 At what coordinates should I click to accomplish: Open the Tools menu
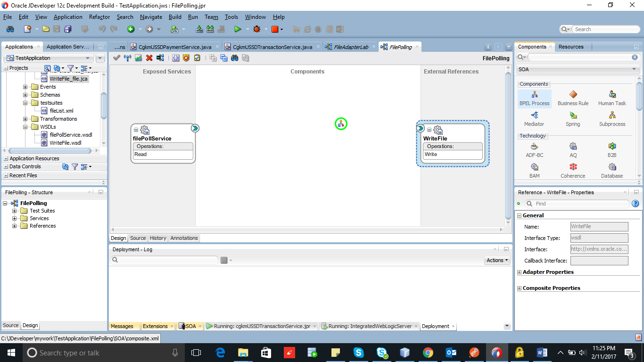tap(231, 16)
